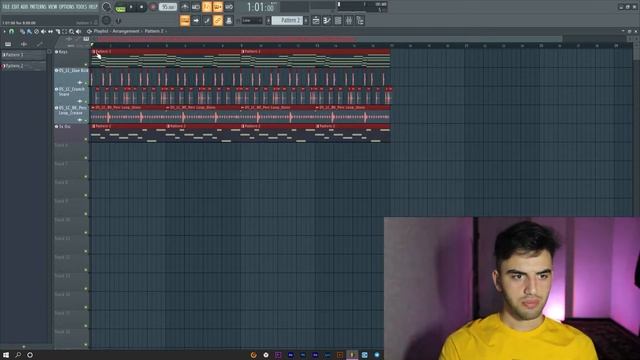Show automation clips in picker panel icon
Screen dimensions: 640x360
[39, 44]
